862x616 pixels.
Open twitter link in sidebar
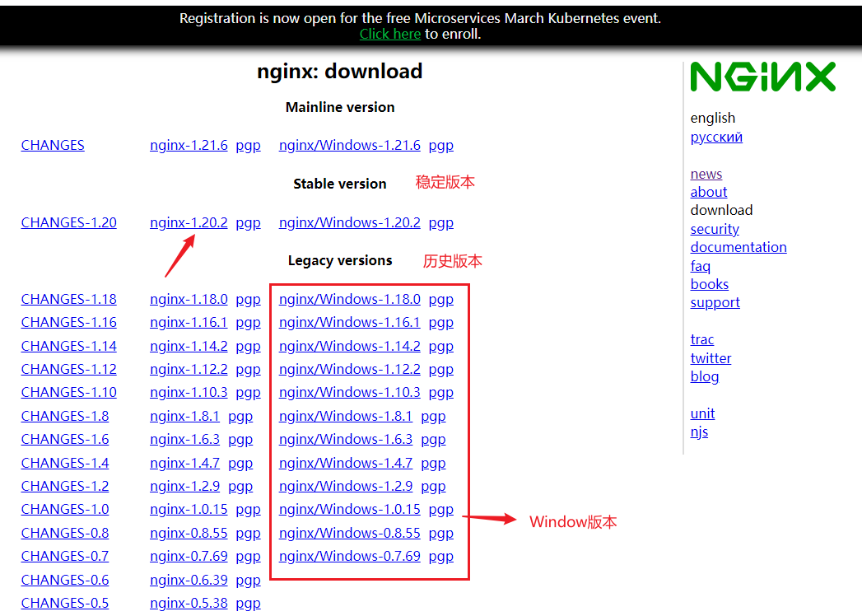[x=711, y=358]
